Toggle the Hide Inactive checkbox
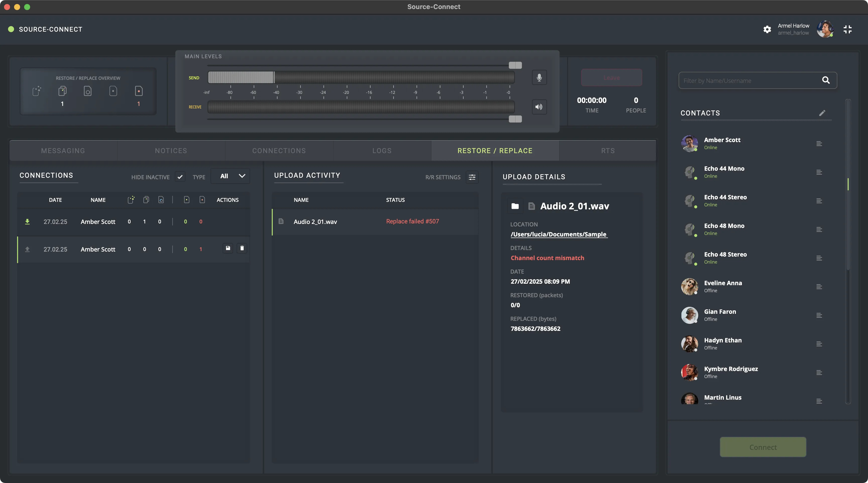 coord(180,176)
